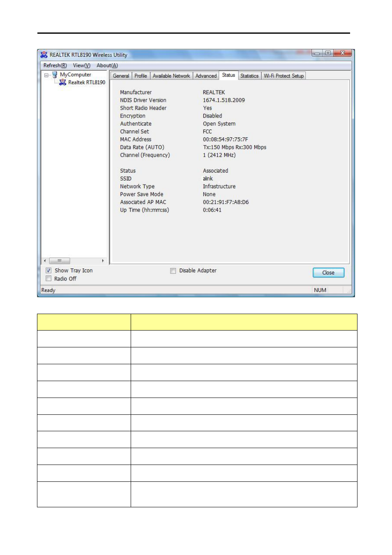Switch to the Profile tab
The height and width of the screenshot is (555, 392).
click(141, 76)
